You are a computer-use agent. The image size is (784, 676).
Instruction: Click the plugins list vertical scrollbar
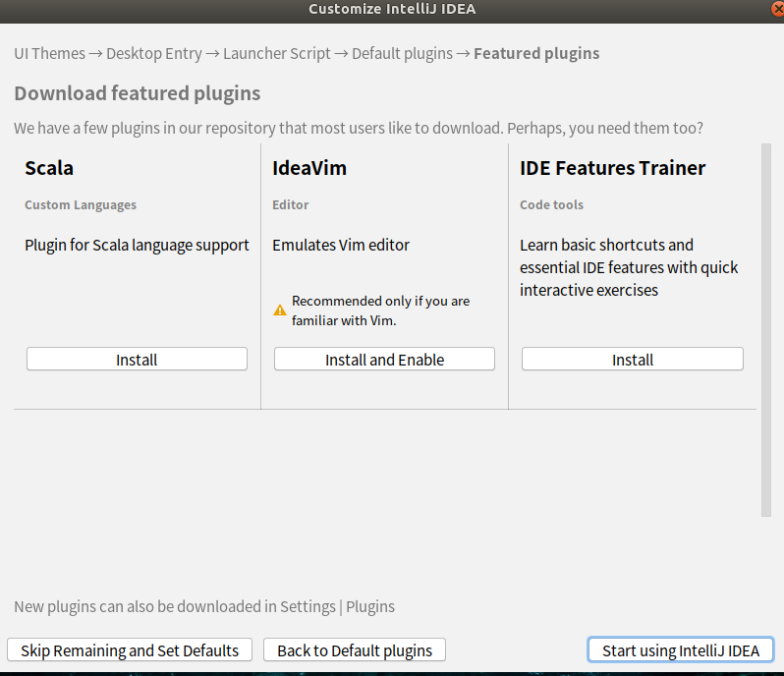click(766, 330)
